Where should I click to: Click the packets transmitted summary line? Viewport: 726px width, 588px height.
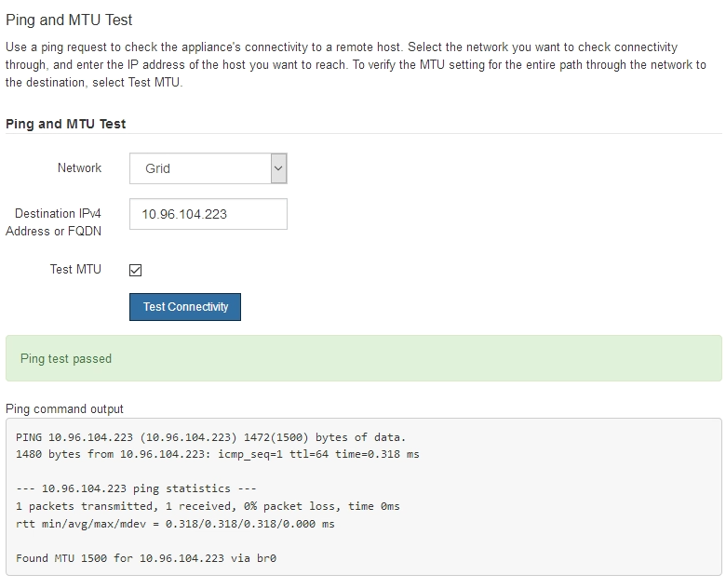coord(208,506)
